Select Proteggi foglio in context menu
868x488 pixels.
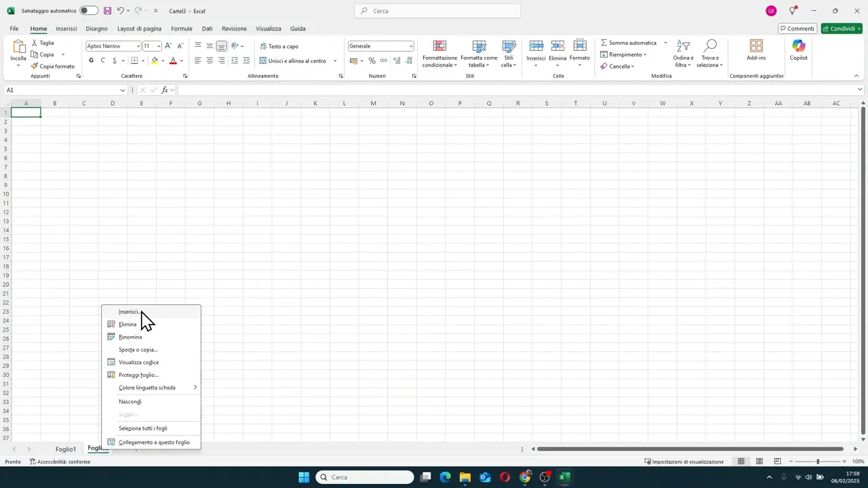click(151, 375)
